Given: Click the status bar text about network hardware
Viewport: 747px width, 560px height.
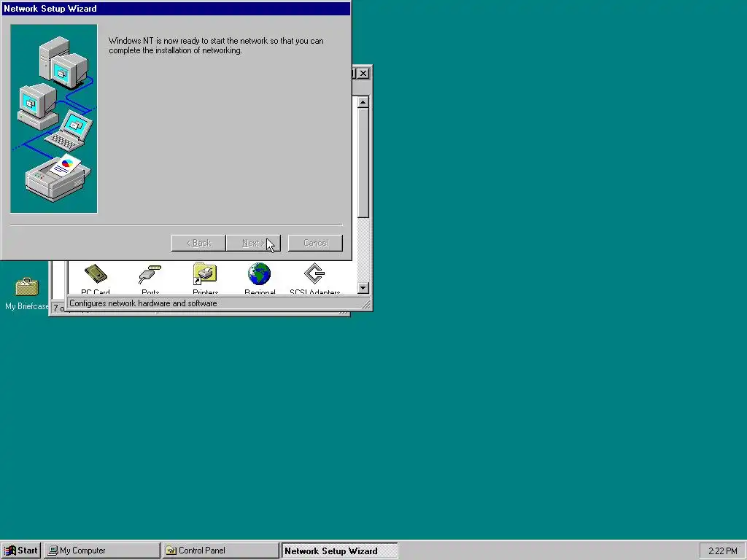Looking at the screenshot, I should 143,303.
